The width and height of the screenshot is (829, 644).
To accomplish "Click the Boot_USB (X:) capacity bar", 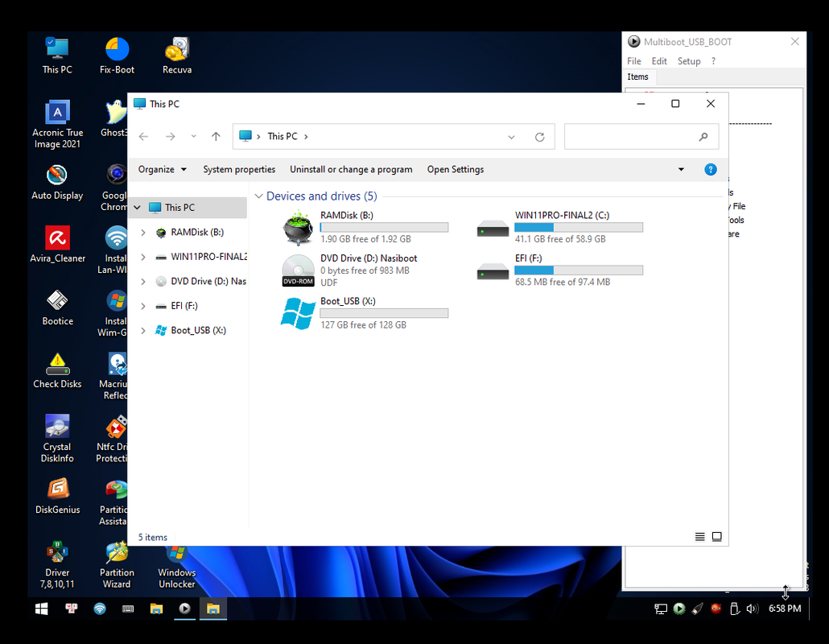I will [x=385, y=313].
